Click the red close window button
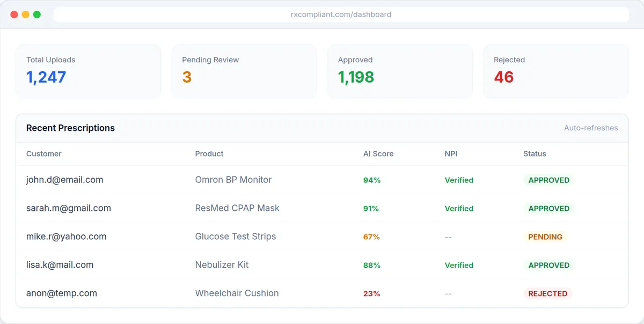This screenshot has height=324, width=644. pyautogui.click(x=14, y=14)
